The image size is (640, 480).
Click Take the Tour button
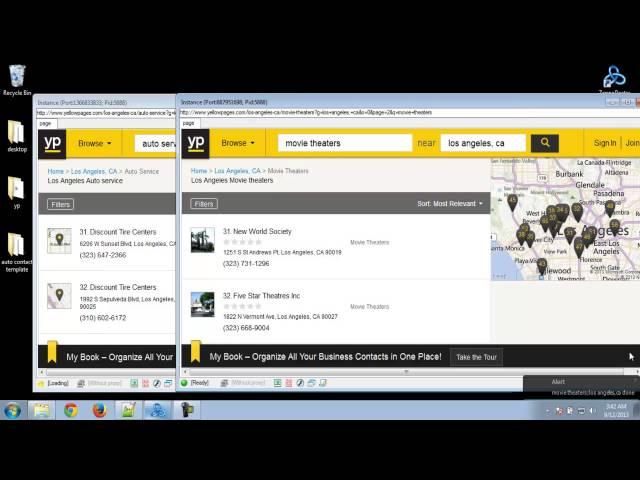click(476, 357)
